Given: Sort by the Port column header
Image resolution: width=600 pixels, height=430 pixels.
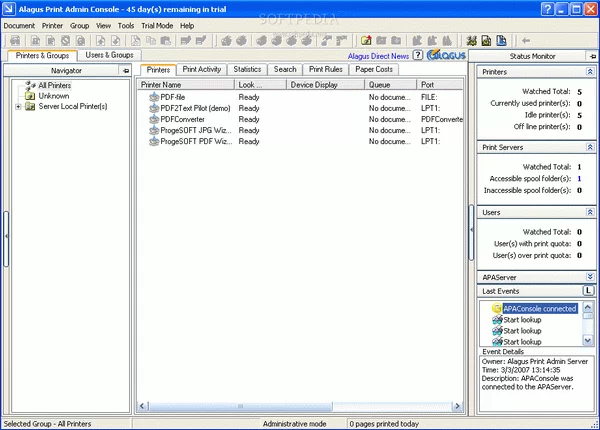Looking at the screenshot, I should click(x=440, y=85).
